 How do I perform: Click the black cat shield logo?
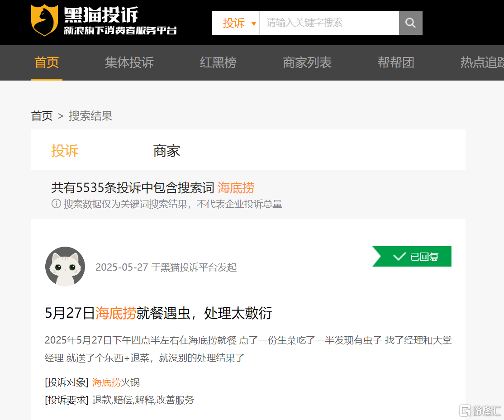pos(44,20)
